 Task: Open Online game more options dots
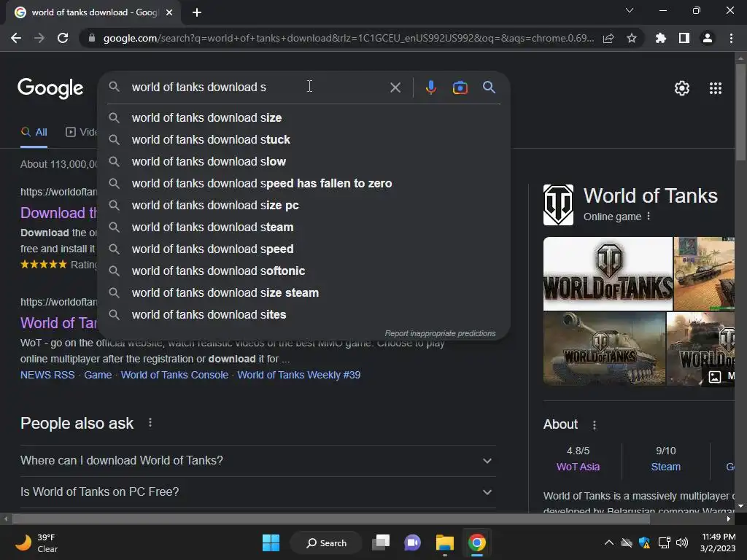tap(649, 217)
